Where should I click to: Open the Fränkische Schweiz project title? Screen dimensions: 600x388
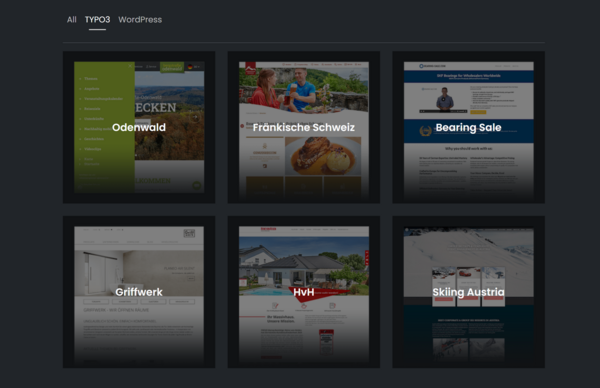304,127
